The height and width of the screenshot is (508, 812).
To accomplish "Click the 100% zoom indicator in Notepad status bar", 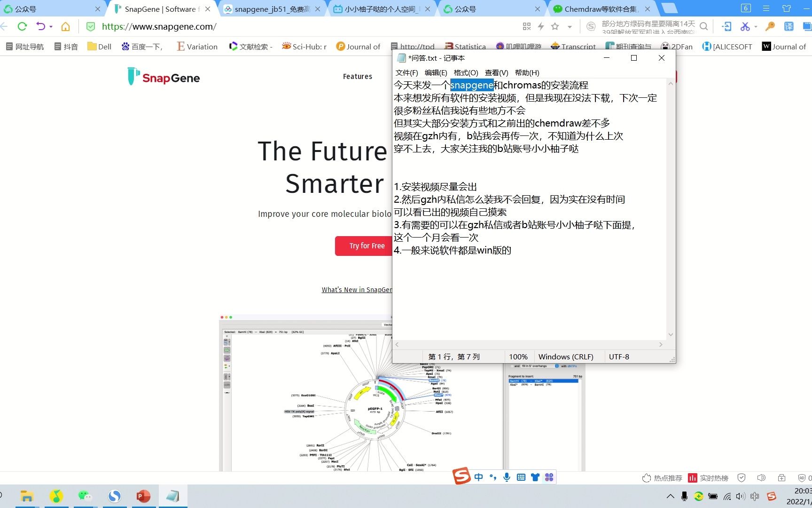I will pyautogui.click(x=518, y=356).
